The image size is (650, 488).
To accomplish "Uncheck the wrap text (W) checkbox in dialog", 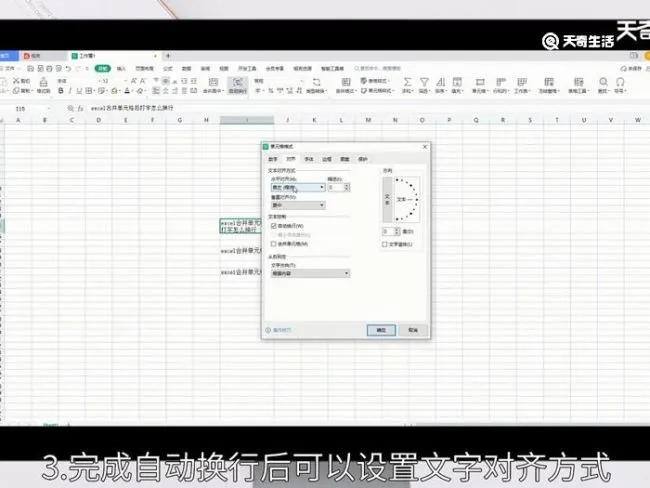I will point(274,226).
